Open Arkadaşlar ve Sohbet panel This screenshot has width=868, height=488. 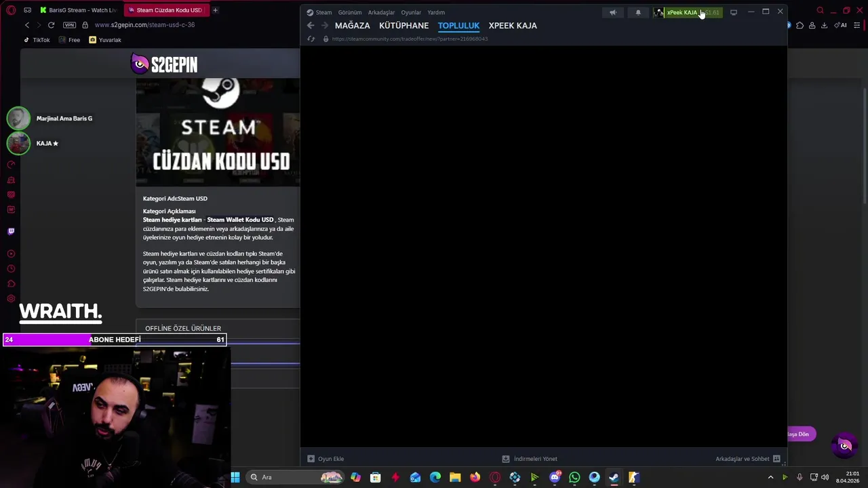pos(748,459)
